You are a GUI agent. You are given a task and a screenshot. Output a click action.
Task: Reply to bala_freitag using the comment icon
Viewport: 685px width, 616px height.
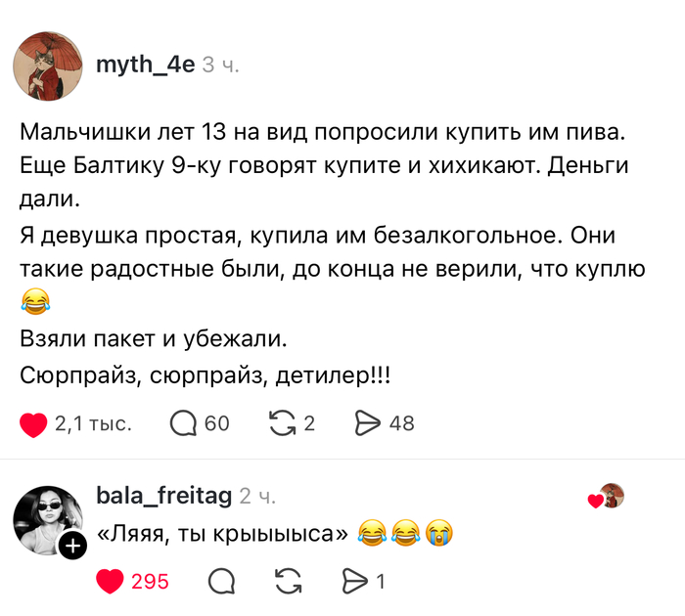point(222,582)
